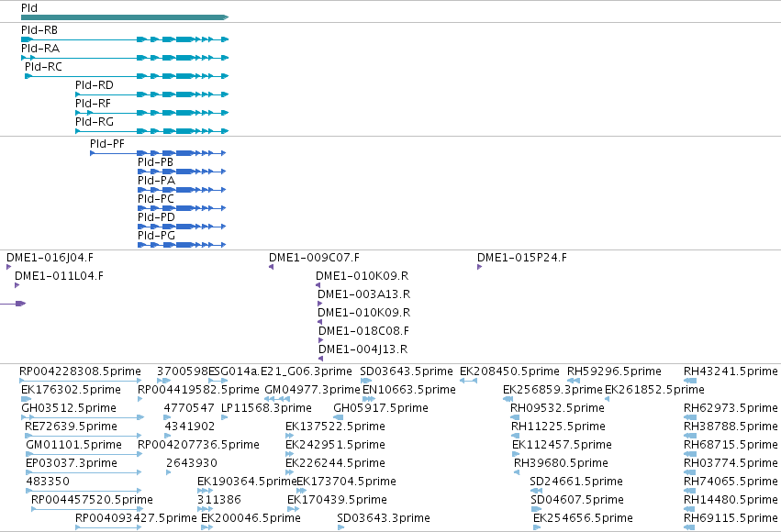The height and width of the screenshot is (532, 781).
Task: Select EST EK254656.5prime
Action: coord(537,527)
